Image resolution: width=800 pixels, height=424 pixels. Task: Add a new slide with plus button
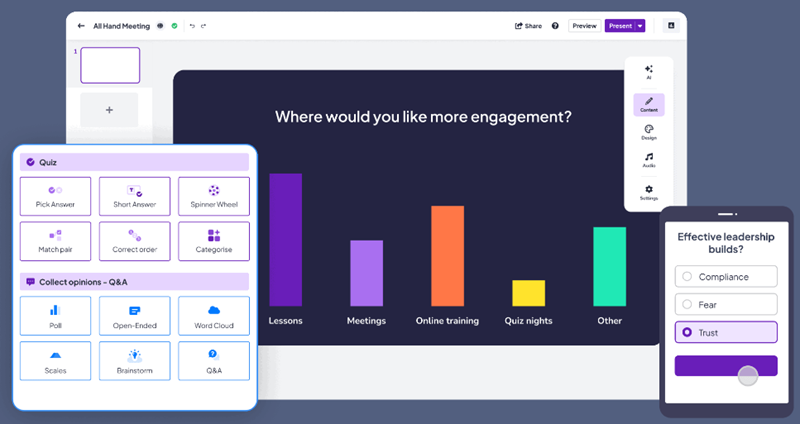pos(109,110)
